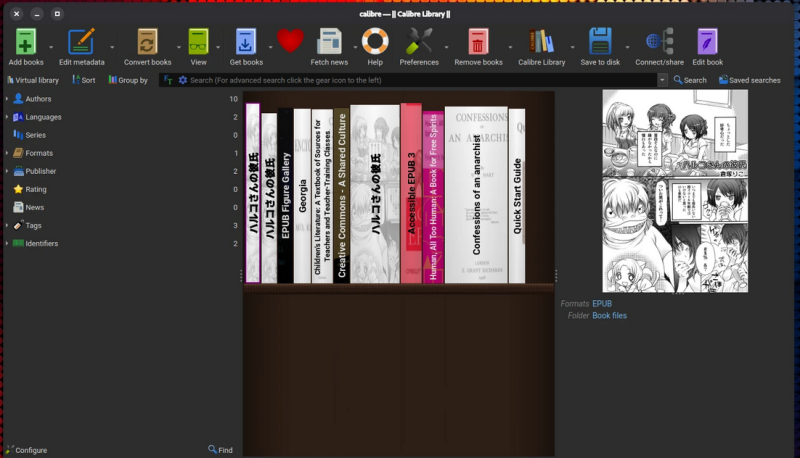800x458 pixels.
Task: Click the Saved searches button
Action: [x=749, y=80]
